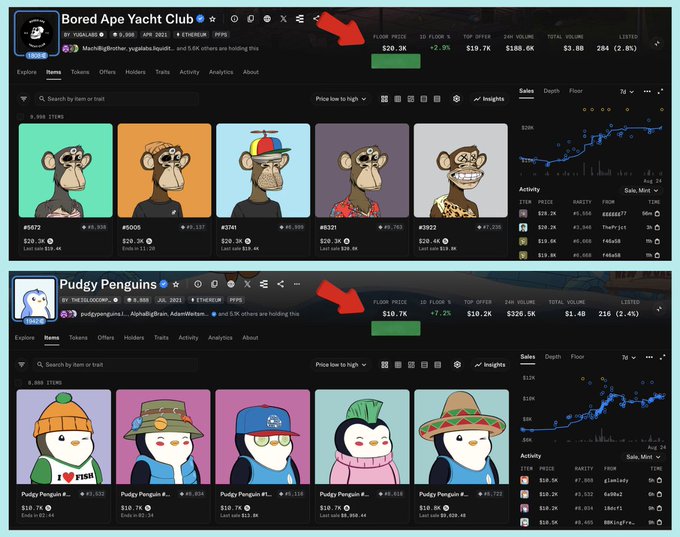Open the Pudgy Penguins X (Twitter) link
The width and height of the screenshot is (680, 537).
pyautogui.click(x=247, y=284)
